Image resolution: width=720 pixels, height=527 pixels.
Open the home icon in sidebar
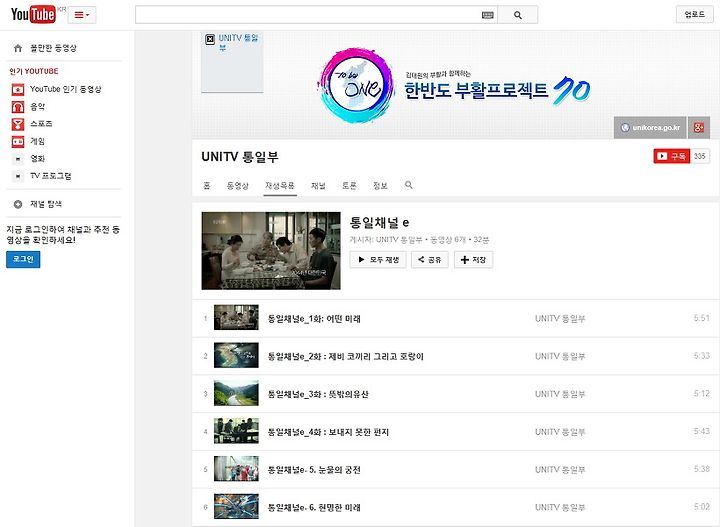point(18,48)
